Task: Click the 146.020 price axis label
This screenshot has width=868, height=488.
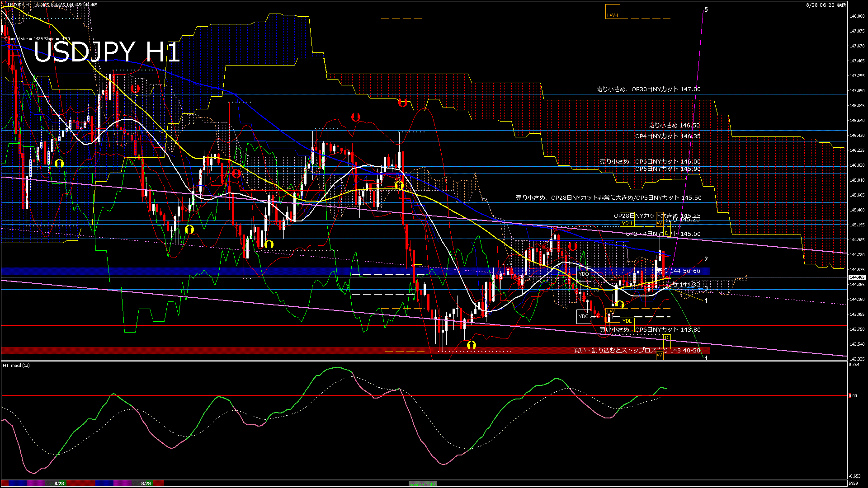Action: [857, 165]
